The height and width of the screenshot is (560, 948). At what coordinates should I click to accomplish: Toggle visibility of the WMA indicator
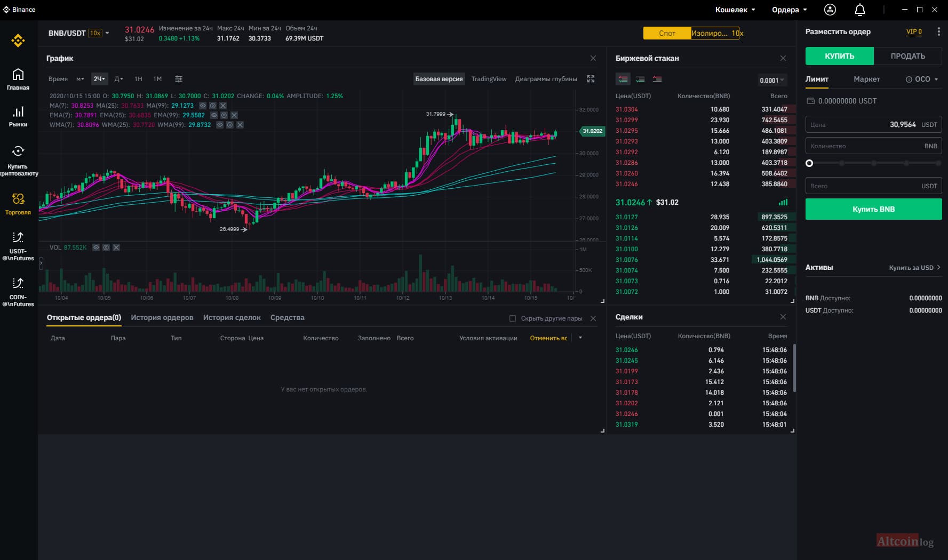click(x=220, y=125)
